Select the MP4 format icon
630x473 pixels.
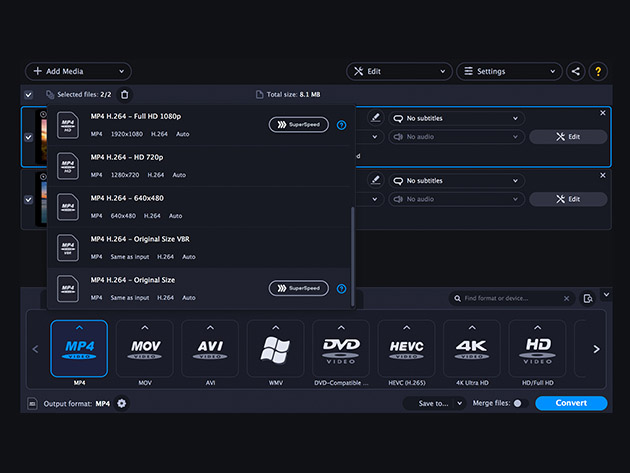pyautogui.click(x=79, y=348)
